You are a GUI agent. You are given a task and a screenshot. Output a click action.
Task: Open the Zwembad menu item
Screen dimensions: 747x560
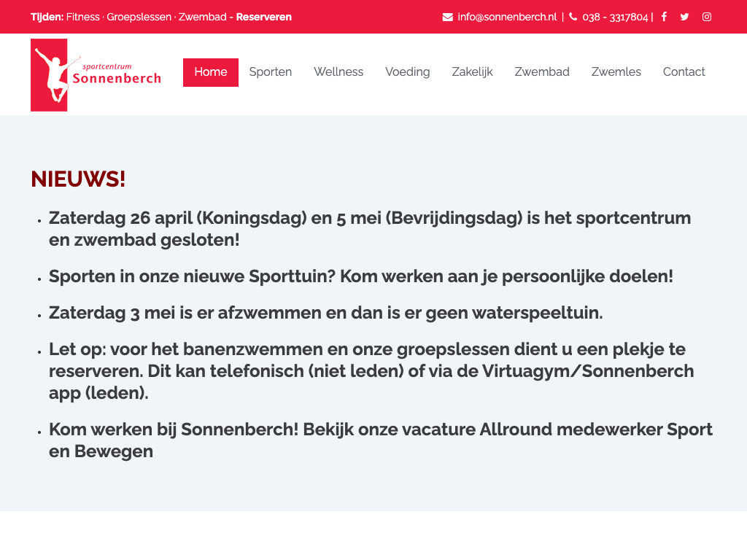coord(542,72)
